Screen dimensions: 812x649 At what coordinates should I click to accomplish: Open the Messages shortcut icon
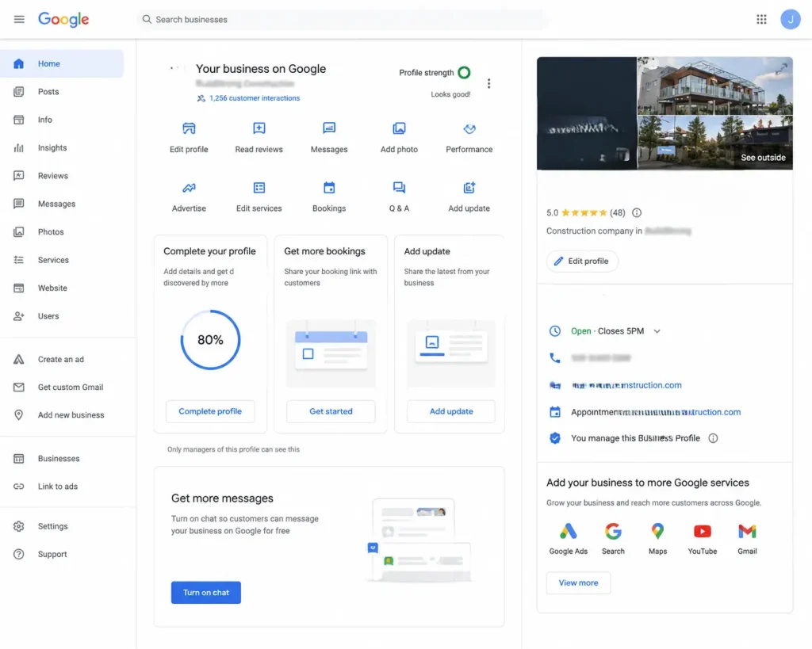[x=329, y=128]
